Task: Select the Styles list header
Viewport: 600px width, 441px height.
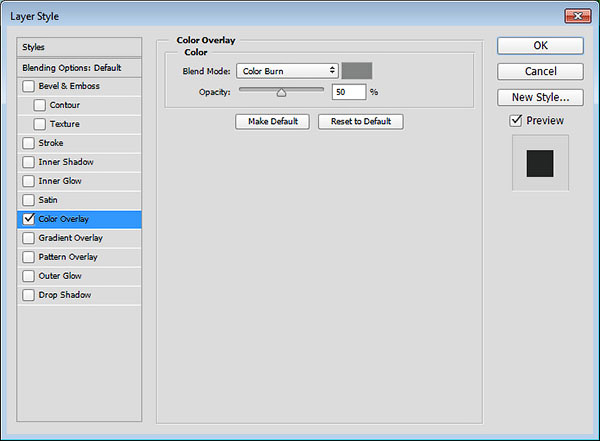Action: 79,47
